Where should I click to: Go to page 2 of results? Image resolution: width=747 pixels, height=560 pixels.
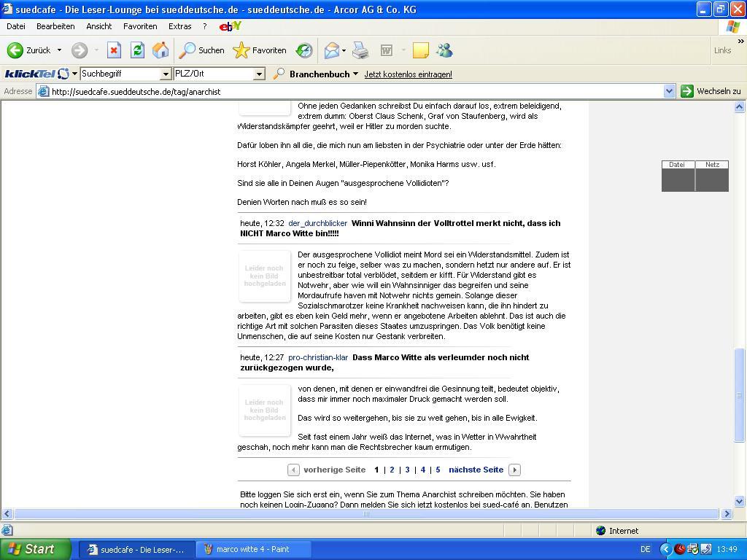[x=392, y=470]
